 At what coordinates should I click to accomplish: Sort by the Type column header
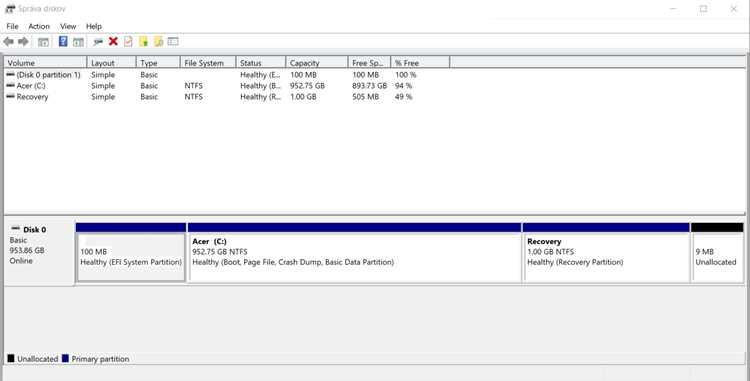click(158, 63)
